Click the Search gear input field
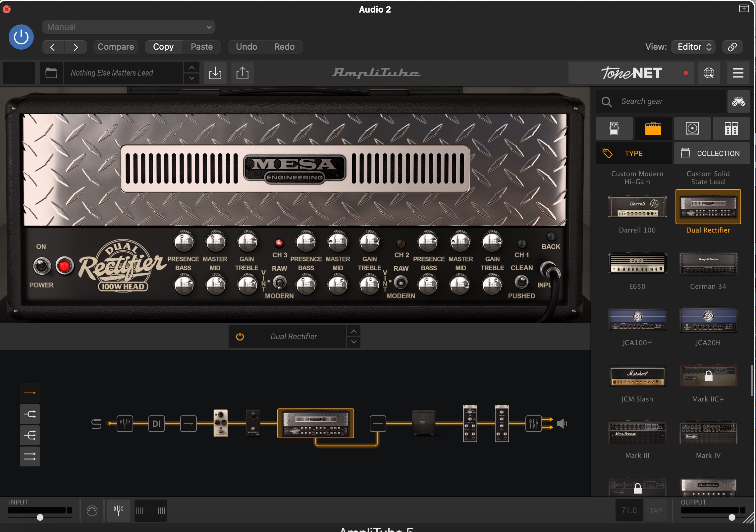 tap(661, 101)
